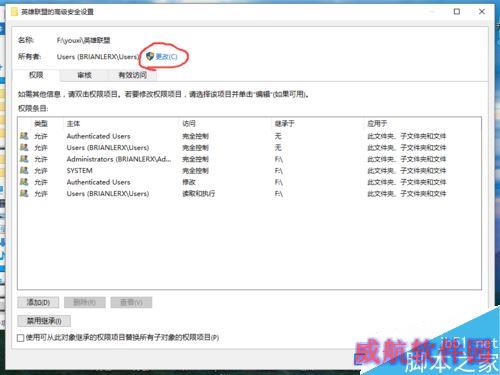Click the F:\youxi\英雄联盟 path text
The height and width of the screenshot is (375, 500).
click(x=83, y=41)
